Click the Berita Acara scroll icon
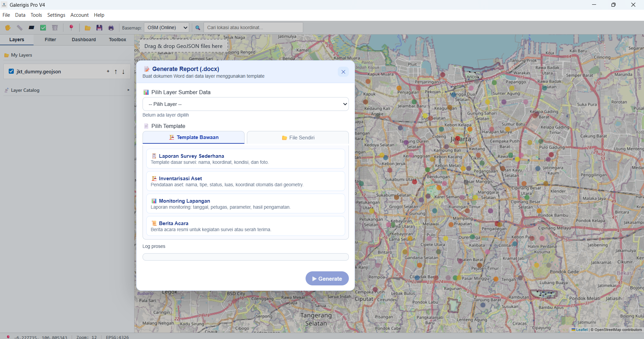Image resolution: width=644 pixels, height=339 pixels. pos(154,223)
